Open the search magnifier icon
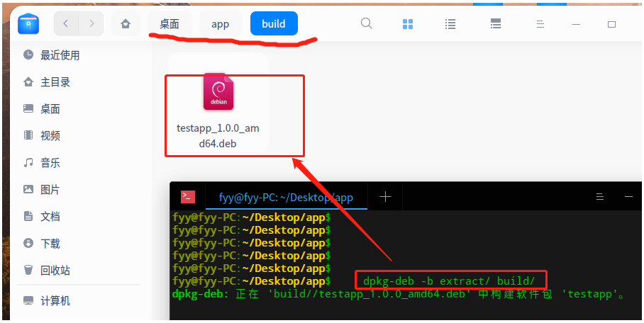Viewport: 644px width, 323px height. point(367,23)
